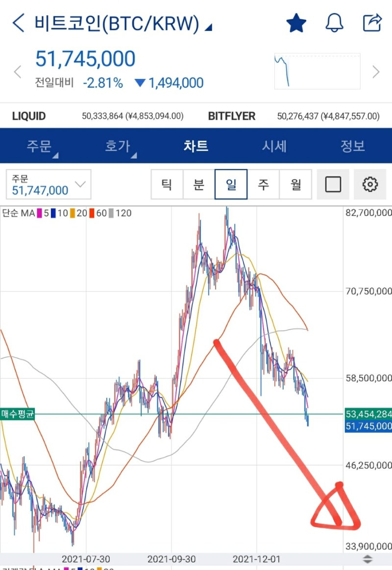Open the 주문 price dropdown
The width and height of the screenshot is (392, 570).
(49, 184)
